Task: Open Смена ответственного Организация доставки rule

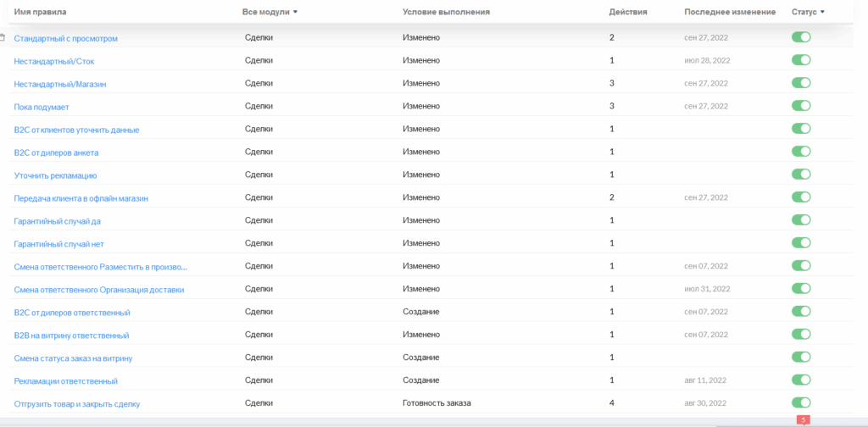Action: tap(98, 290)
